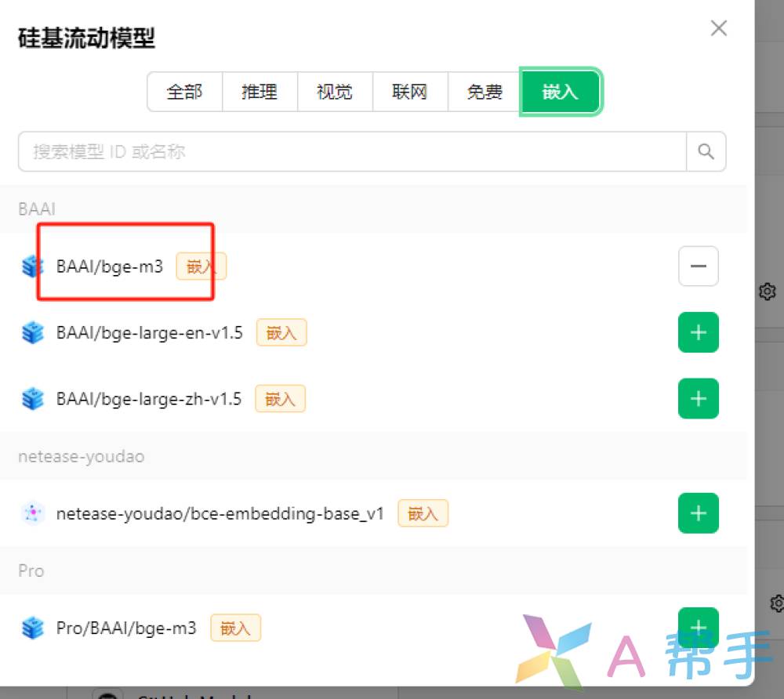Switch to the 推理 tab
Image resolution: width=784 pixels, height=699 pixels.
coord(260,92)
